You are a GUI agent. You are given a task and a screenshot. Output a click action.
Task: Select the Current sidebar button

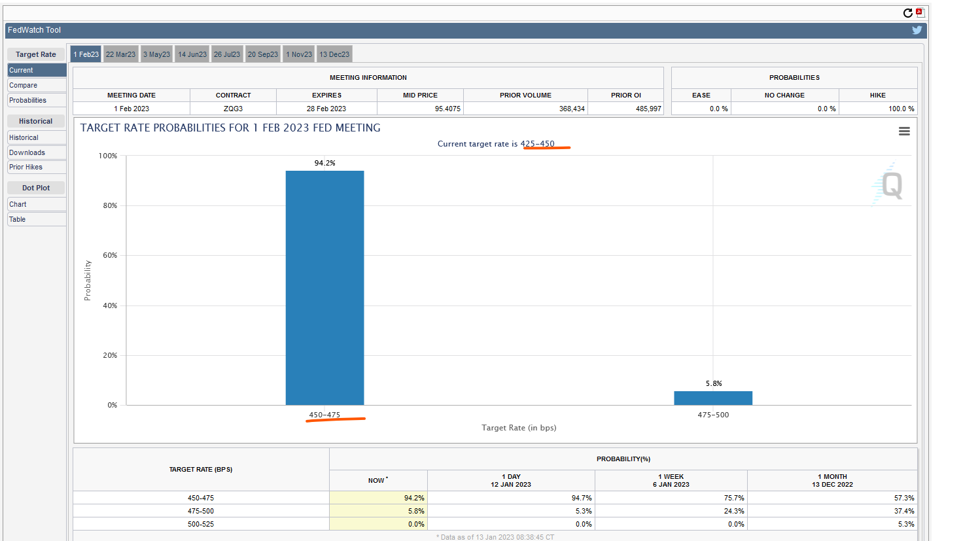coord(37,70)
